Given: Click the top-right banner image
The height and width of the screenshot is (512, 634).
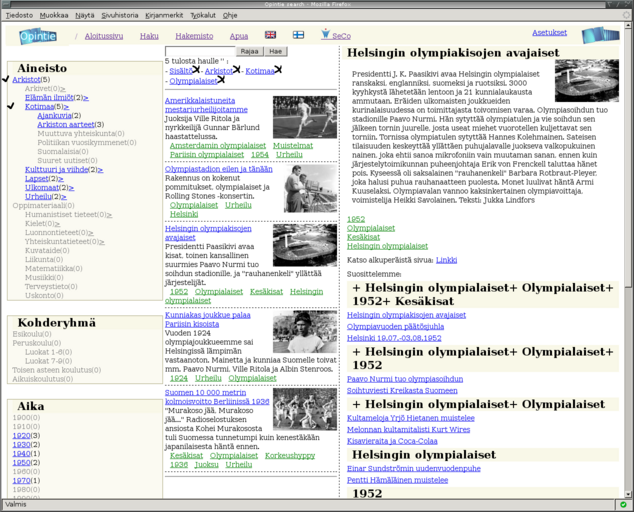Looking at the screenshot, I should click(600, 35).
